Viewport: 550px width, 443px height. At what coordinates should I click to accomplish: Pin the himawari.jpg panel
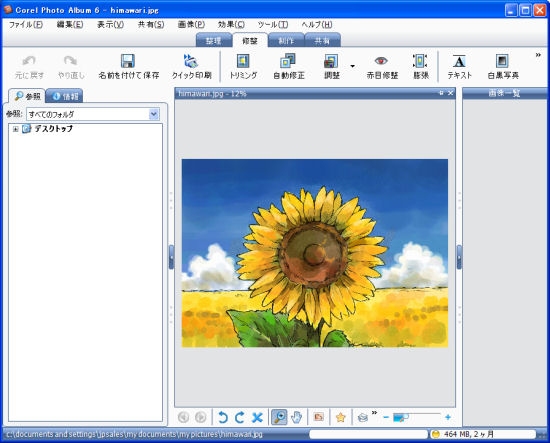[441, 93]
